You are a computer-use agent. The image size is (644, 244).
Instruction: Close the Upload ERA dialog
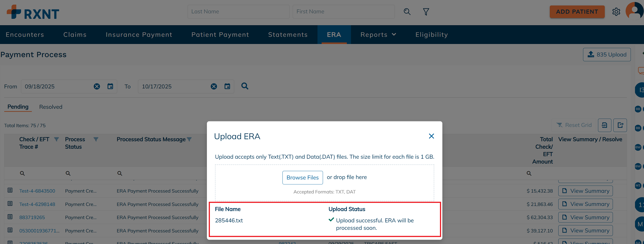pyautogui.click(x=431, y=136)
